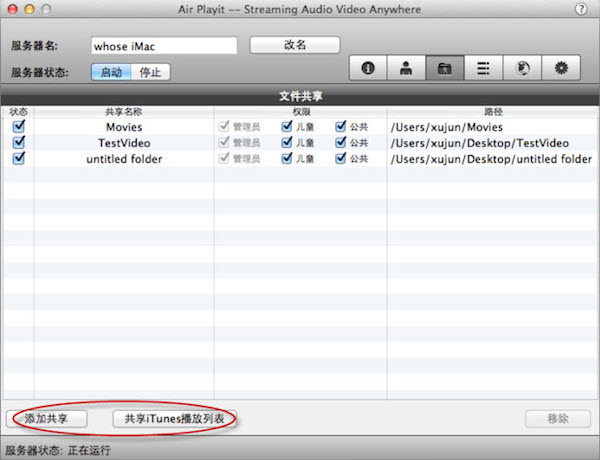Toggle 管理员 checkbox in untitled folder row
600x460 pixels.
coord(224,158)
